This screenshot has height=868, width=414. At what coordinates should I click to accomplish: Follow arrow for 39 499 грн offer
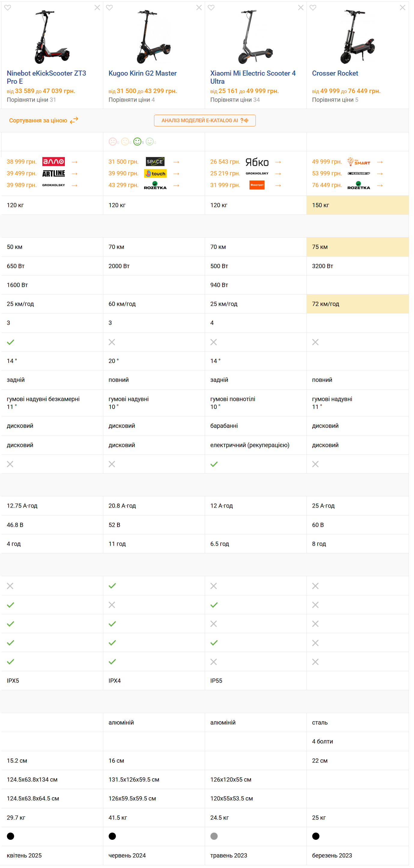74,173
